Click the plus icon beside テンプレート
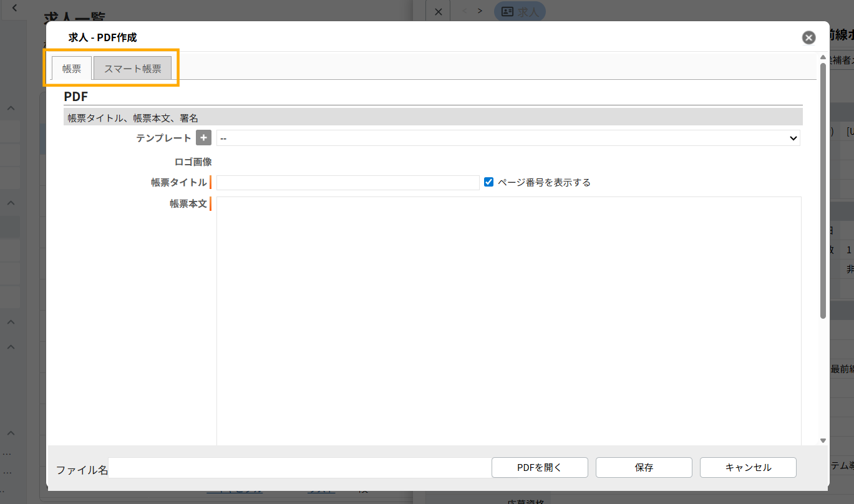This screenshot has width=854, height=504. click(203, 138)
